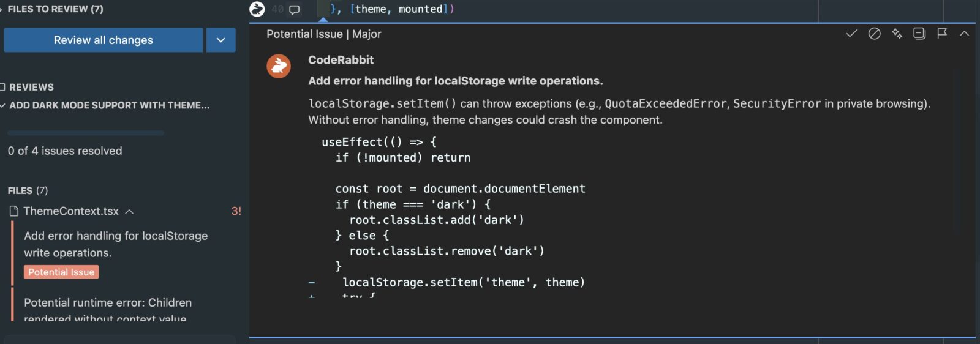Select the Potential runtime error issue item
980x344 pixels.
[108, 303]
